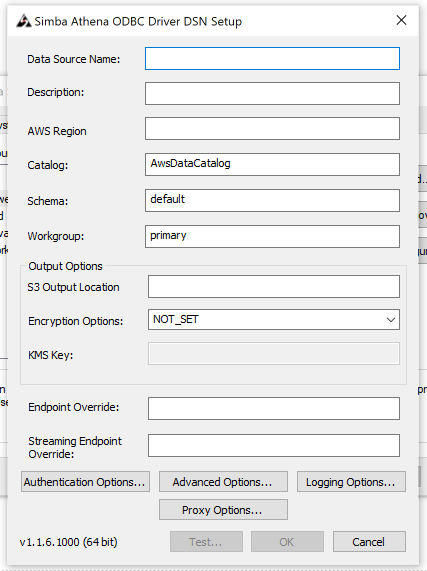Screen dimensions: 427x571
Task: Open Proxy Options
Action: pos(223,510)
